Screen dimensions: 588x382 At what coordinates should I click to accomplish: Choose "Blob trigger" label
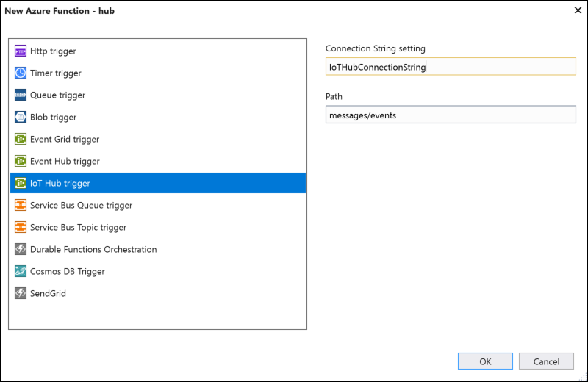(x=53, y=118)
